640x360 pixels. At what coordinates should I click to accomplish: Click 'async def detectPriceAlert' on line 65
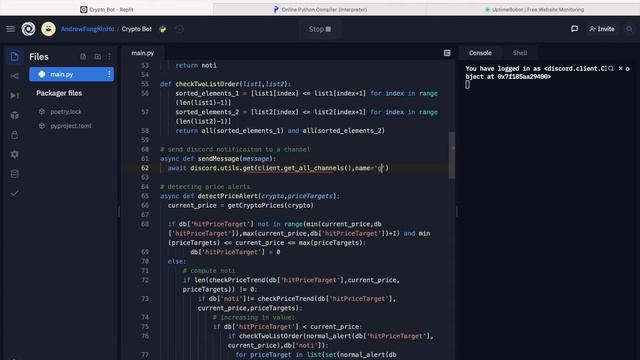click(209, 196)
